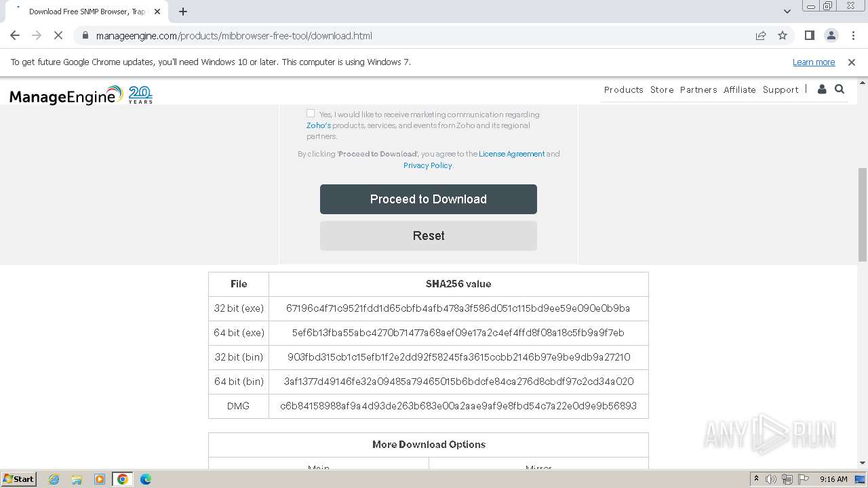868x488 pixels.
Task: Stop loading the page
Action: click(x=58, y=35)
